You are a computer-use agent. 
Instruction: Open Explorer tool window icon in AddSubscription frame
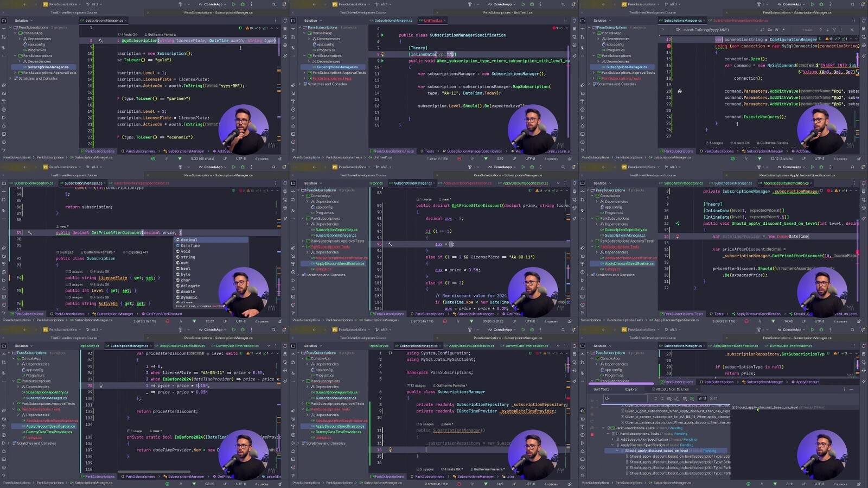pyautogui.click(x=4, y=21)
